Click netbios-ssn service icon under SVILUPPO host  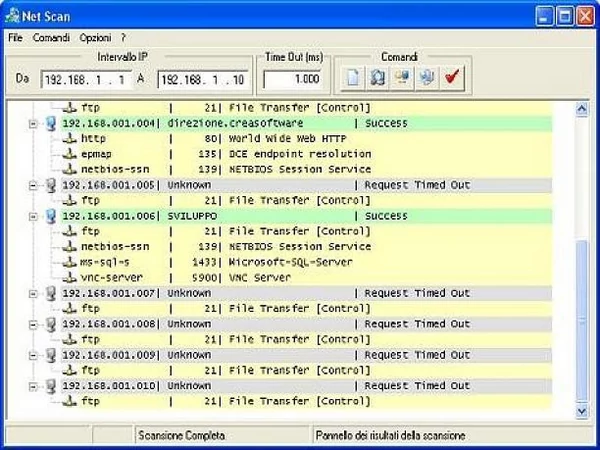[70, 247]
